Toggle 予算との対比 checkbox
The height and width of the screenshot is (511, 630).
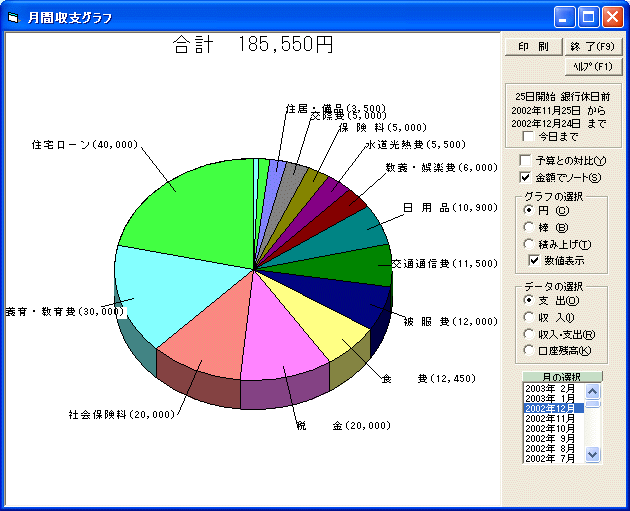(x=526, y=161)
